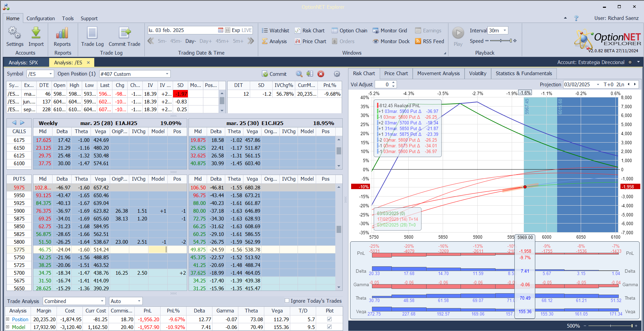Open the Analysis sigma window
Viewport: 644px width, 331px height.
(274, 41)
